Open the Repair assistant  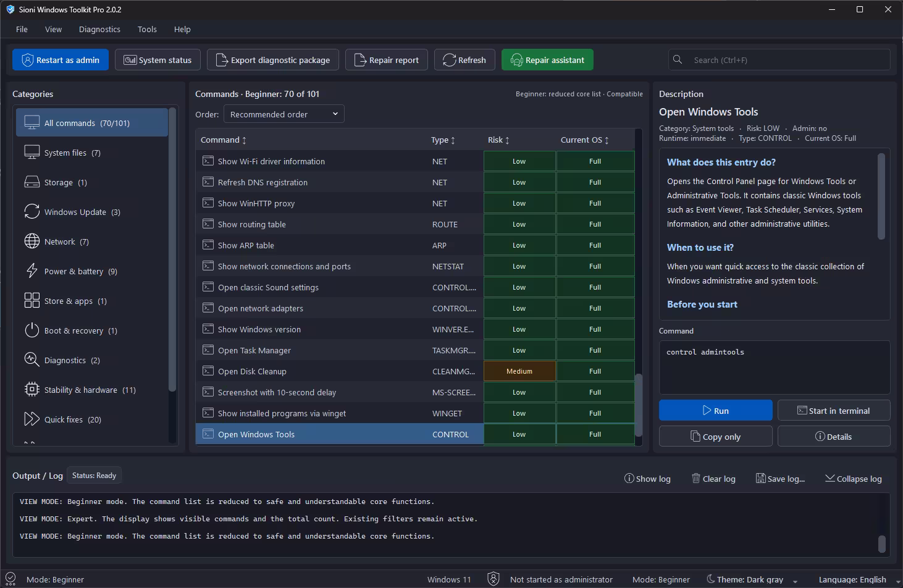point(547,60)
